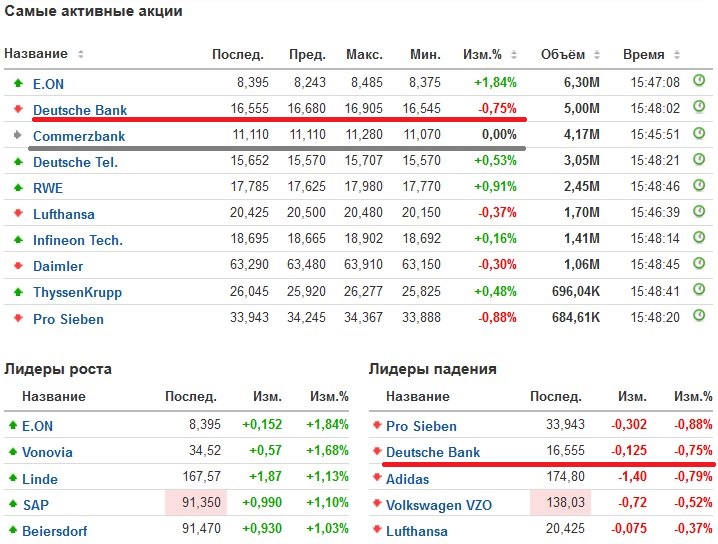Click the red down arrow beside Adidas
Viewport: 718px width, 544px height.
click(376, 479)
